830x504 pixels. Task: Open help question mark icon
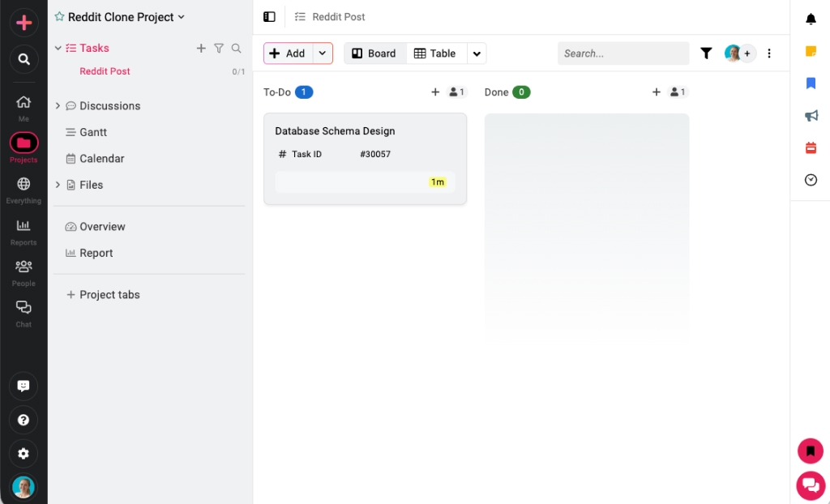tap(24, 420)
